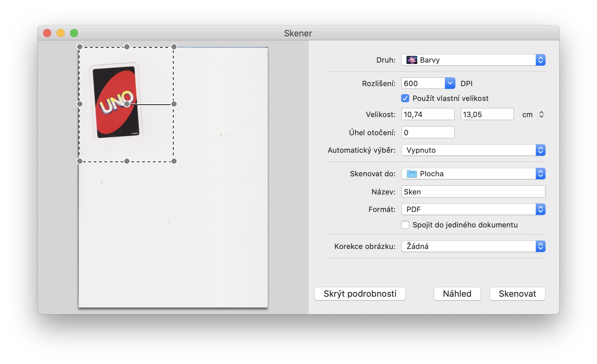Screen dimensions: 597x364
Task: Click the bottom-right selection corner handle
Action: (x=174, y=161)
